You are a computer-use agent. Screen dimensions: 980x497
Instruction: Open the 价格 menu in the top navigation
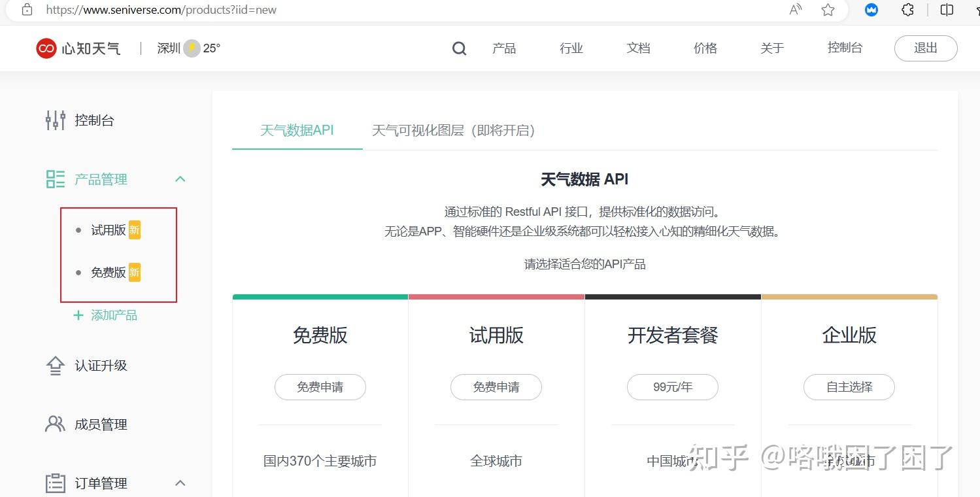coord(705,48)
